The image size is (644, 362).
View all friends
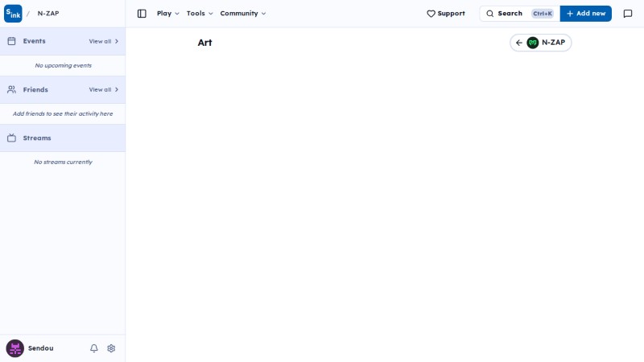click(104, 89)
